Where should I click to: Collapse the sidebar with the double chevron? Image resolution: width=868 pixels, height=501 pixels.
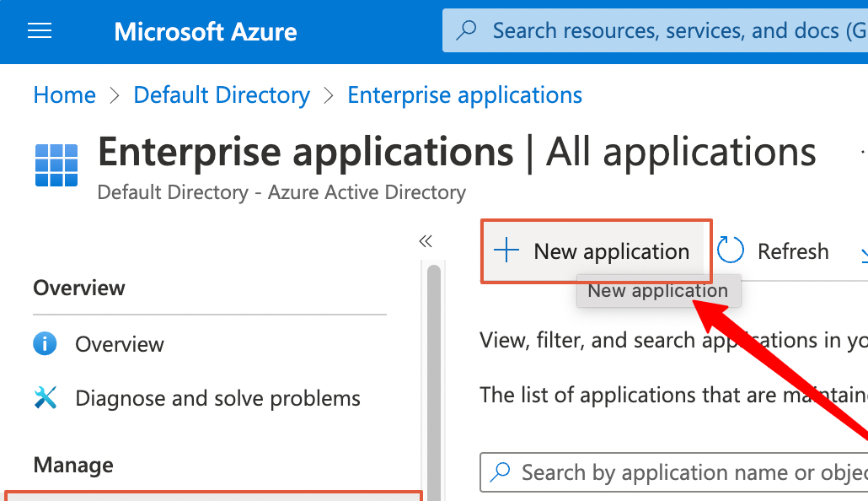(x=426, y=241)
